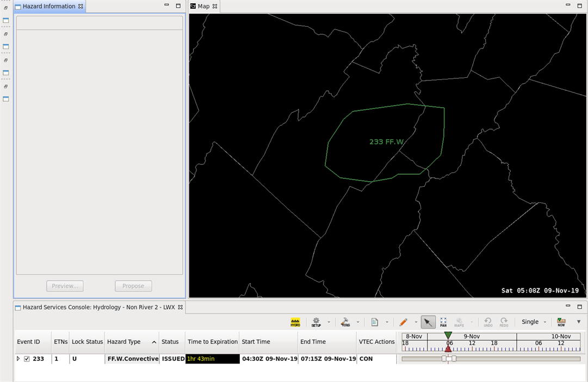Click the 10-Nov date on timeline ruler

coord(561,336)
